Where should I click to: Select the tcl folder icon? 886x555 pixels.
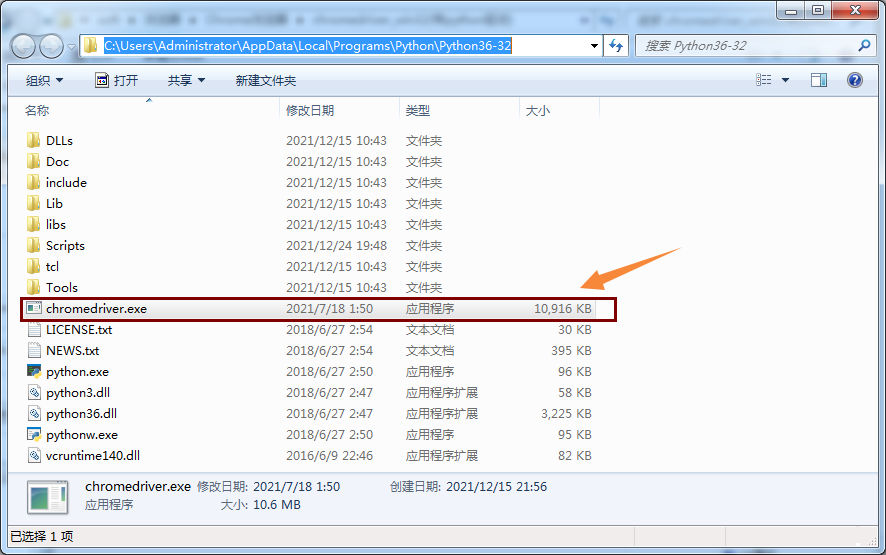[34, 266]
